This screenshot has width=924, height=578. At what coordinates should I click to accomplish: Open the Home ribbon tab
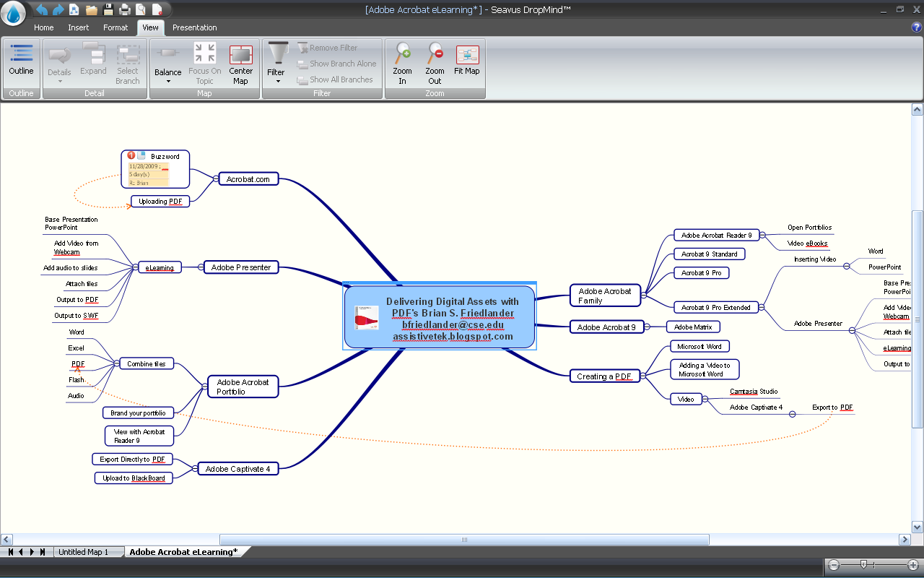pyautogui.click(x=43, y=27)
